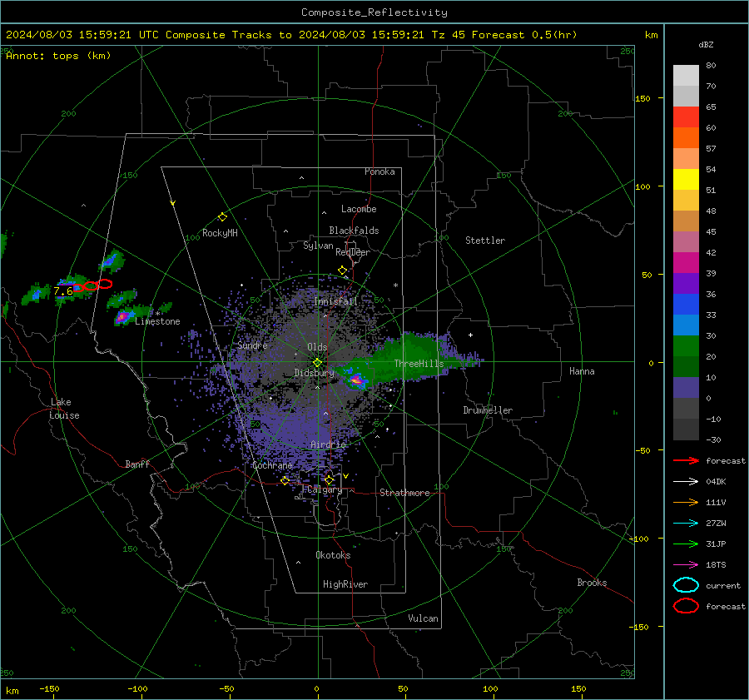Click the Lacombe city label

(x=359, y=209)
